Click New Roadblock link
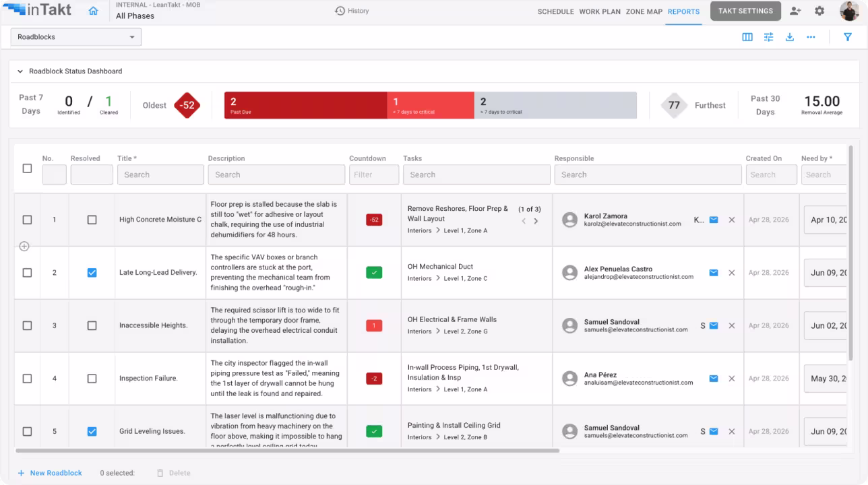 coord(50,473)
